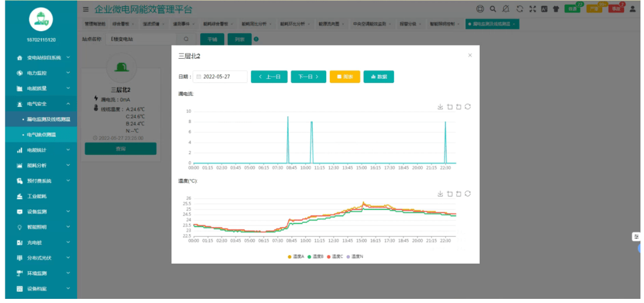Activate zoom-area tool on leakage current chart
This screenshot has height=303, width=644.
pos(450,106)
